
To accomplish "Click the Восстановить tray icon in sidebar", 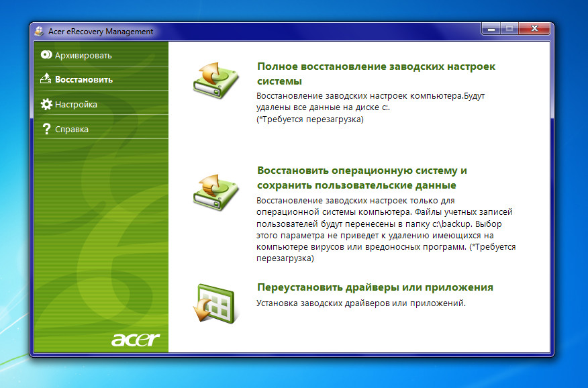I will (46, 79).
